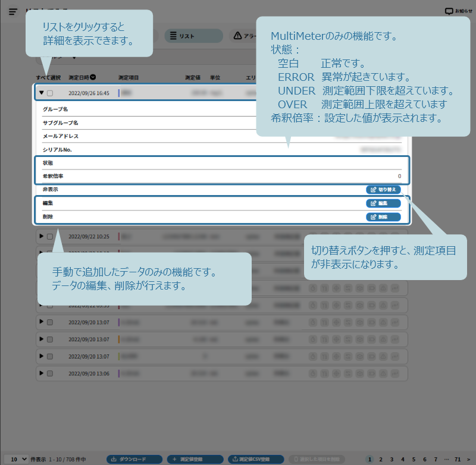The width and height of the screenshot is (476, 465).
Task: Click the stopwatch icon in the purple-bar 13:07 row
Action: coord(313,322)
